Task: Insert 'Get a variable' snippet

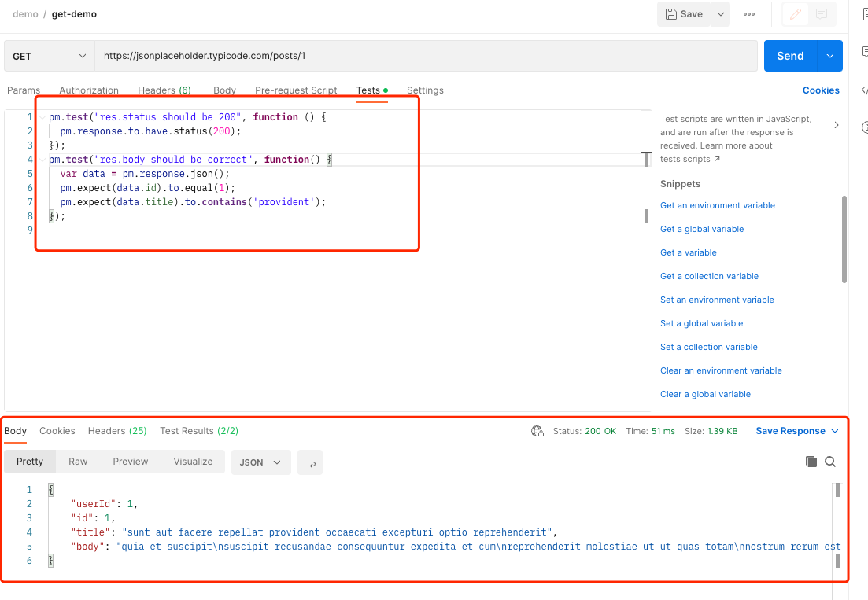Action: (688, 252)
